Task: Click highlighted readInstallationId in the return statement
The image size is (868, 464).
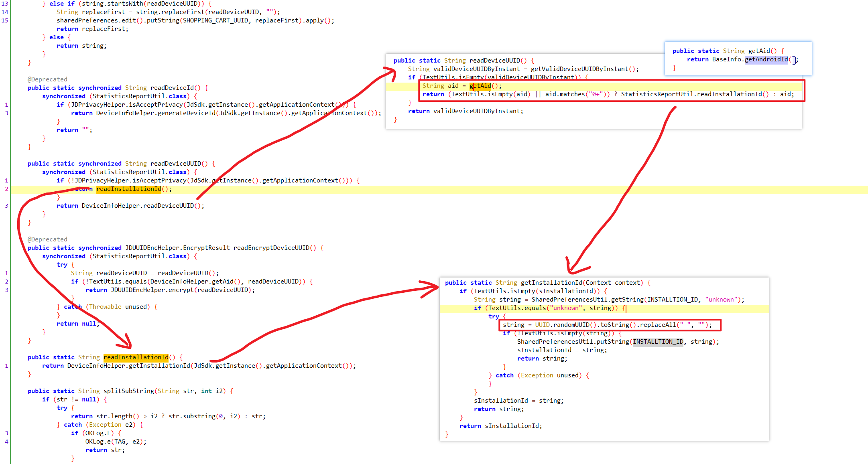Action: [x=129, y=189]
